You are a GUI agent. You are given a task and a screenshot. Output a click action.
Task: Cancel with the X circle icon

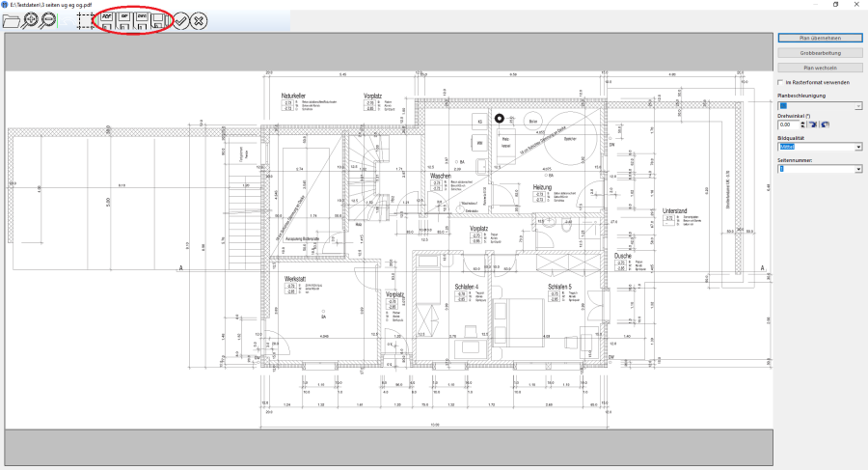(x=198, y=19)
